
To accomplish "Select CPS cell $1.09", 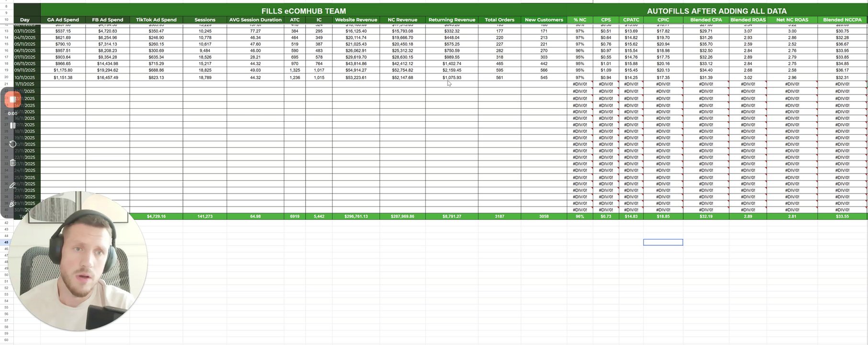I will click(x=606, y=70).
